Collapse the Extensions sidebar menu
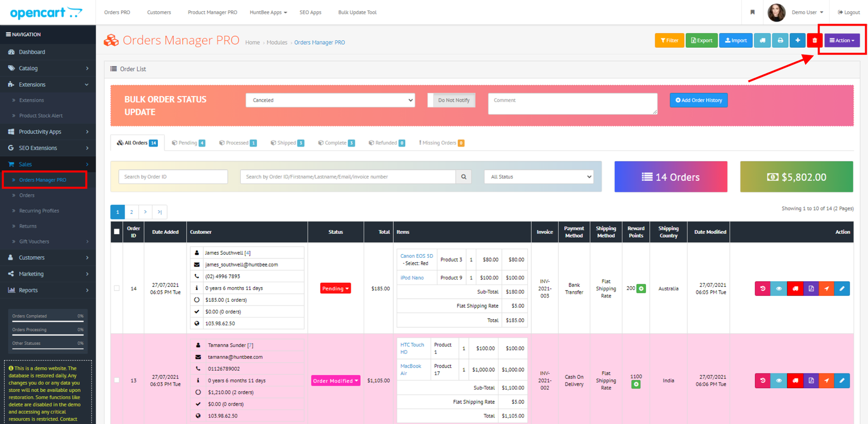The image size is (868, 424). 48,85
